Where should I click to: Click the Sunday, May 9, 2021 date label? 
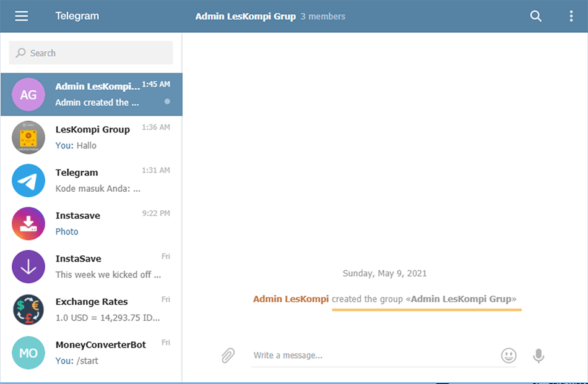tap(385, 273)
